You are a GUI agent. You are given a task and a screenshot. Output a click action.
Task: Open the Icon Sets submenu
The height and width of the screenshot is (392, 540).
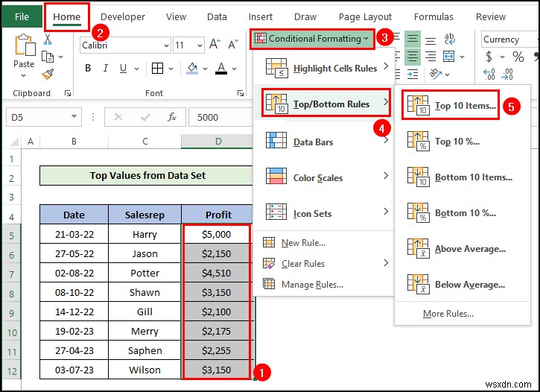324,213
